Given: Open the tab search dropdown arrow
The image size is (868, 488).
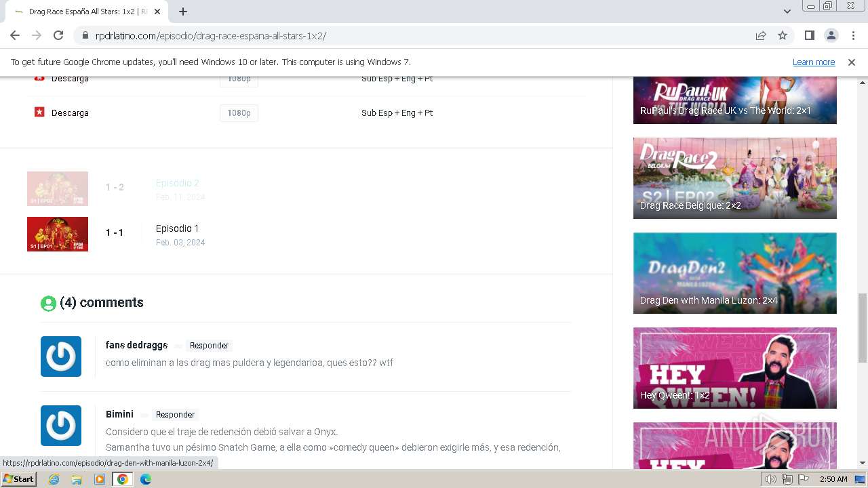Looking at the screenshot, I should 787,12.
